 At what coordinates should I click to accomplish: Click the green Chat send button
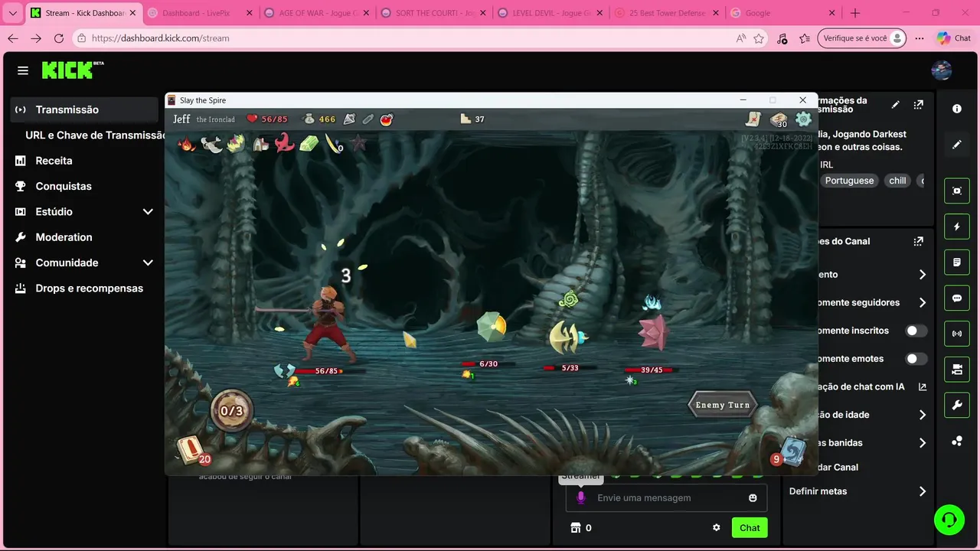(x=750, y=527)
